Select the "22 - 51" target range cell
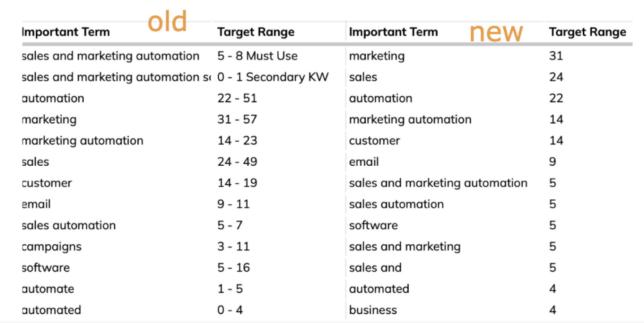 [237, 98]
